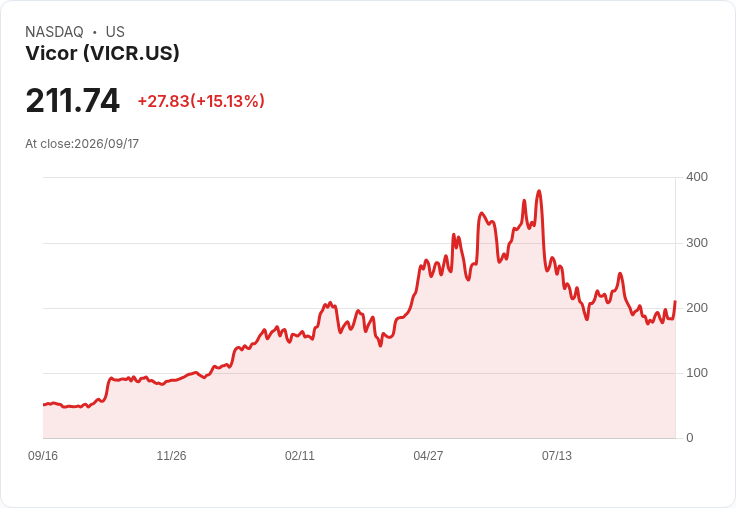Select the 04/27 date axis label
Viewport: 736px width, 508px height.
[428, 455]
